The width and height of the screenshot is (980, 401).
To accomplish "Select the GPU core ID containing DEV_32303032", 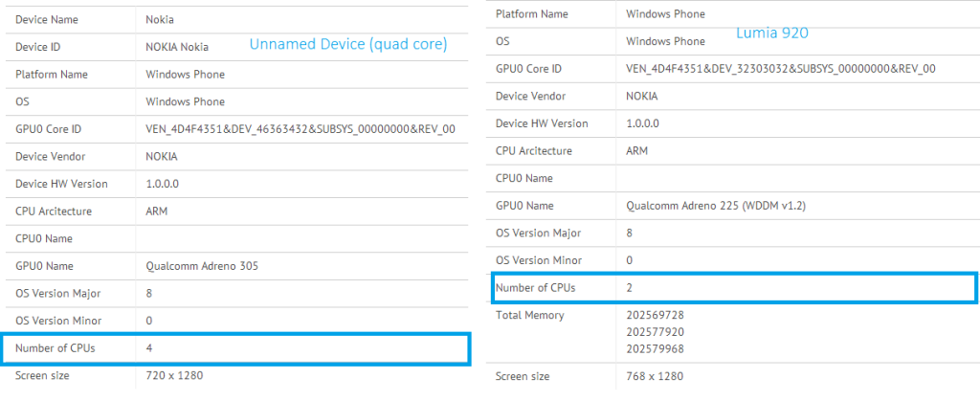I will pyautogui.click(x=781, y=69).
